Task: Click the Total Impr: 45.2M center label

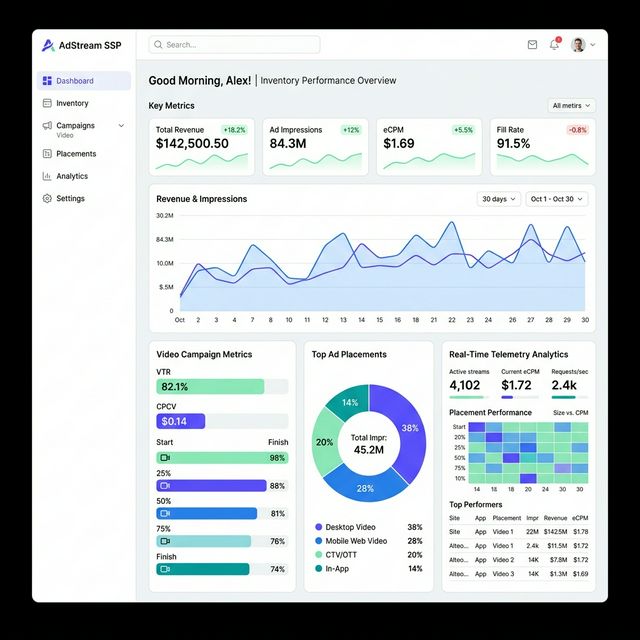Action: tap(369, 444)
